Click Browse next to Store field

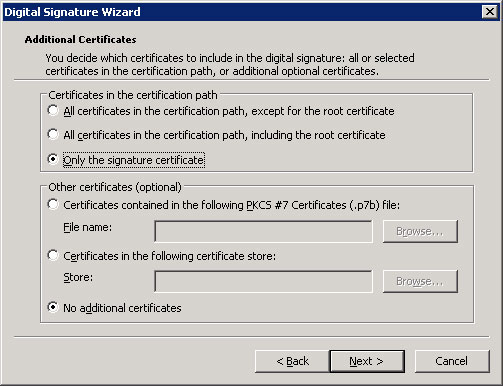[420, 281]
